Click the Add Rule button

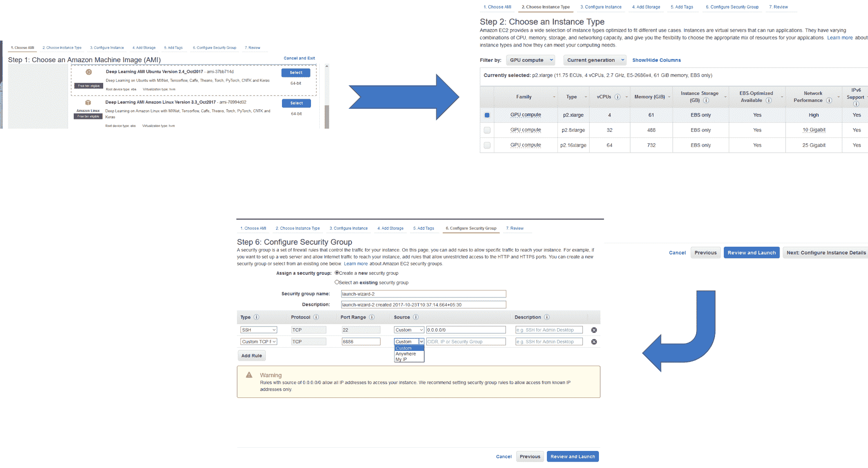(x=252, y=355)
